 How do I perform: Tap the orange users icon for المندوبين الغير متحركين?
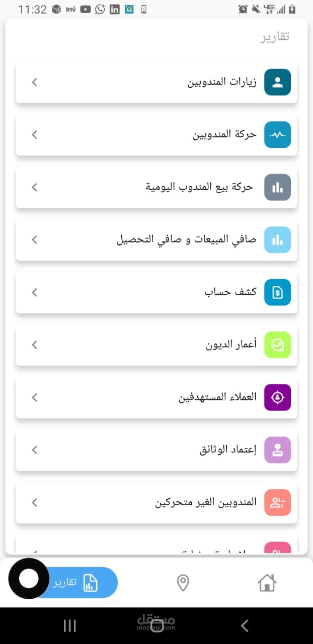pos(277,502)
